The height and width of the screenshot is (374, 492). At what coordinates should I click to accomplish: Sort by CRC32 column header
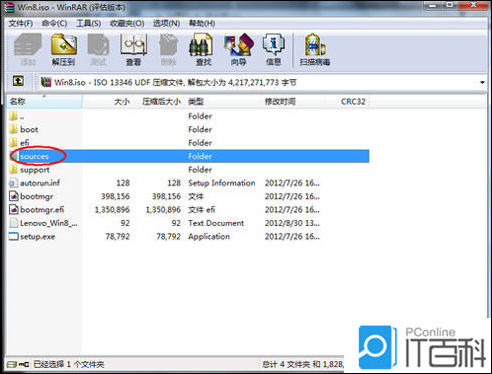tap(353, 102)
